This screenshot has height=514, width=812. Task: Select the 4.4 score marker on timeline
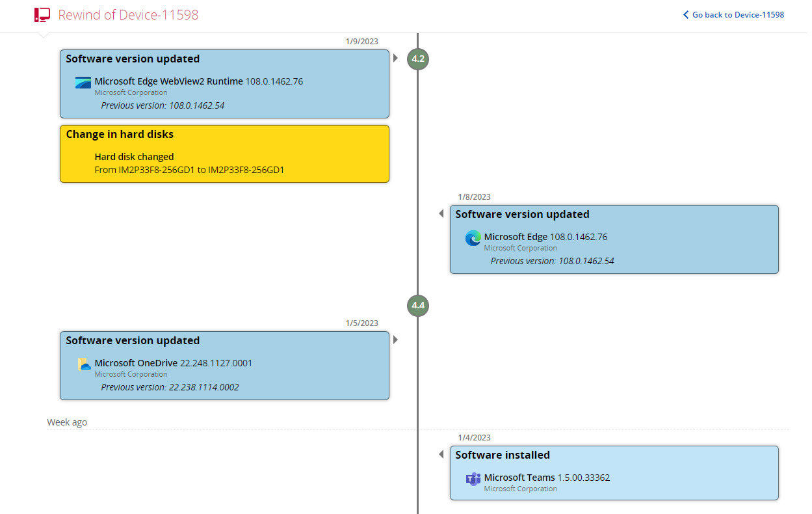[x=418, y=304]
